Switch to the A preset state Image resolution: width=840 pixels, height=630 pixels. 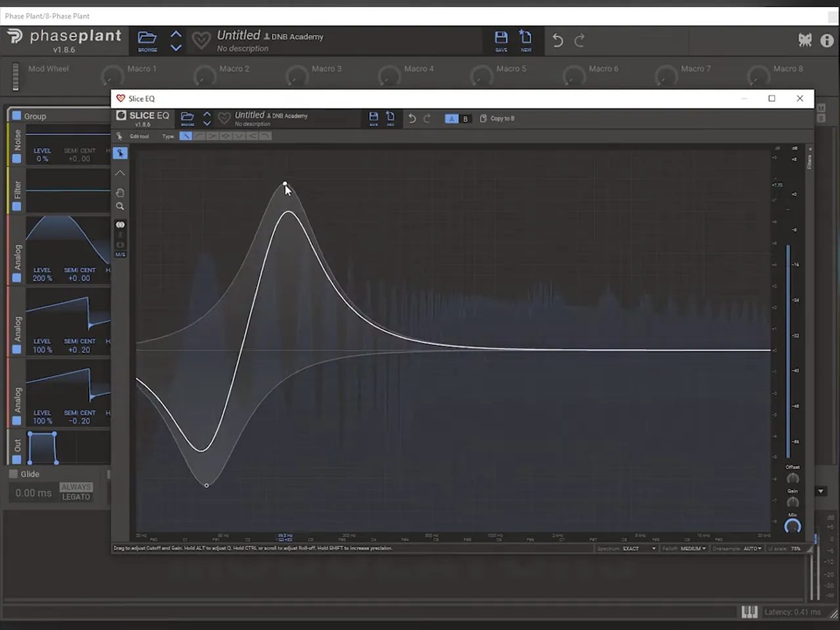(451, 119)
